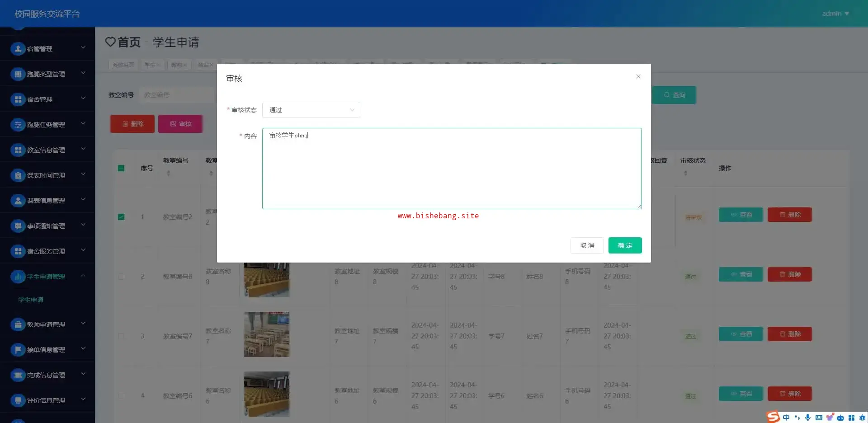868x423 pixels.
Task: Click the 取消 button
Action: click(587, 245)
